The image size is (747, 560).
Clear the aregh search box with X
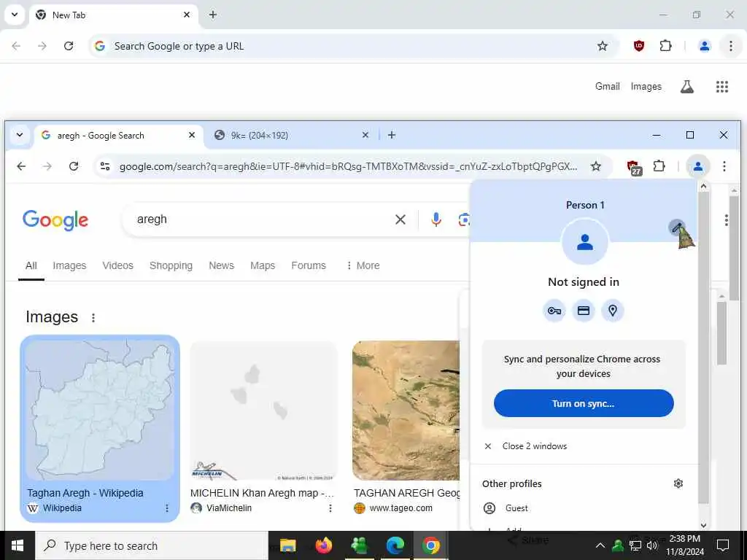click(x=400, y=219)
